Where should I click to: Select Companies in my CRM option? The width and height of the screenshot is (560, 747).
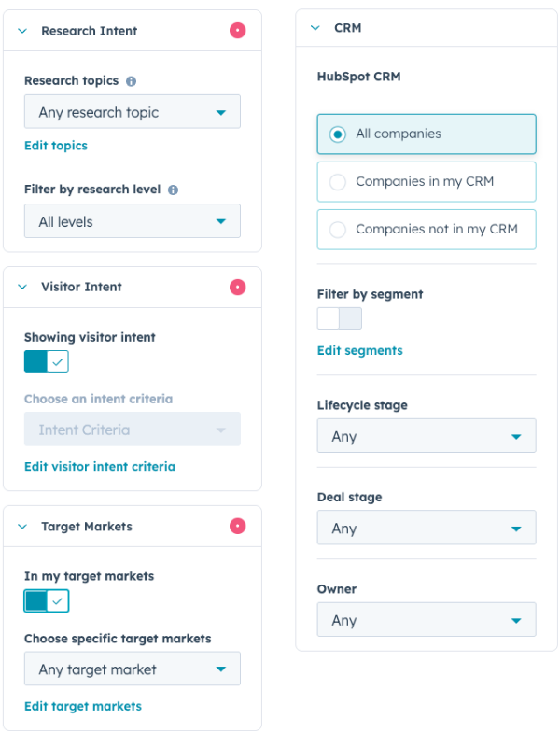427,181
